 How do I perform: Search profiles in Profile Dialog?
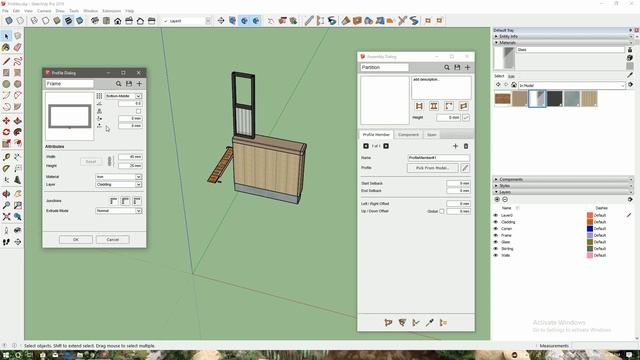pos(118,84)
